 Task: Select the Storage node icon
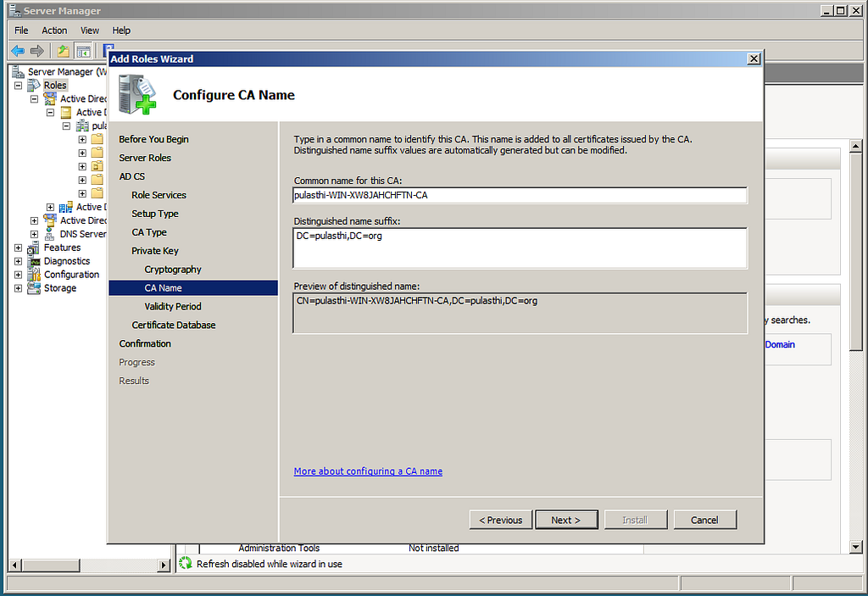[x=34, y=288]
